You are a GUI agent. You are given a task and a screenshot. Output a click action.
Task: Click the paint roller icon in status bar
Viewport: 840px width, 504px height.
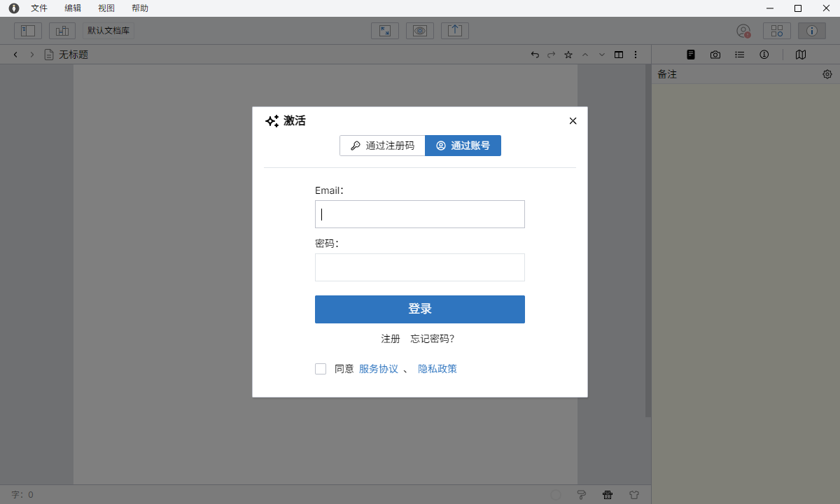point(582,495)
